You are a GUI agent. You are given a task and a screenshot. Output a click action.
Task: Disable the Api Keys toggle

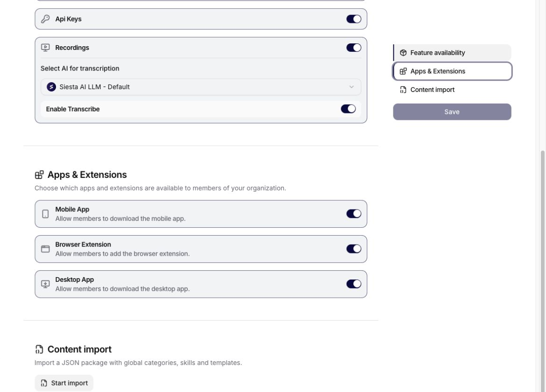353,19
